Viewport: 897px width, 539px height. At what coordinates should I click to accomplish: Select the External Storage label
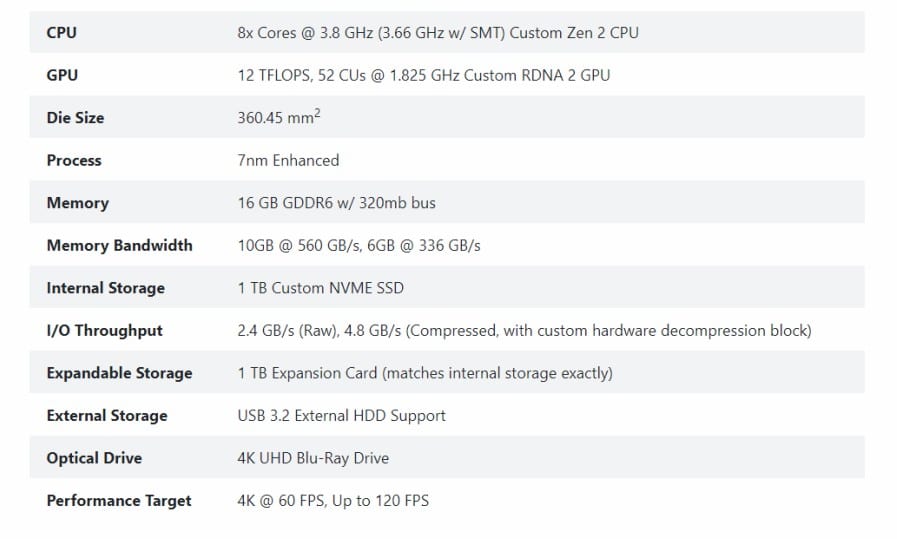pyautogui.click(x=106, y=415)
